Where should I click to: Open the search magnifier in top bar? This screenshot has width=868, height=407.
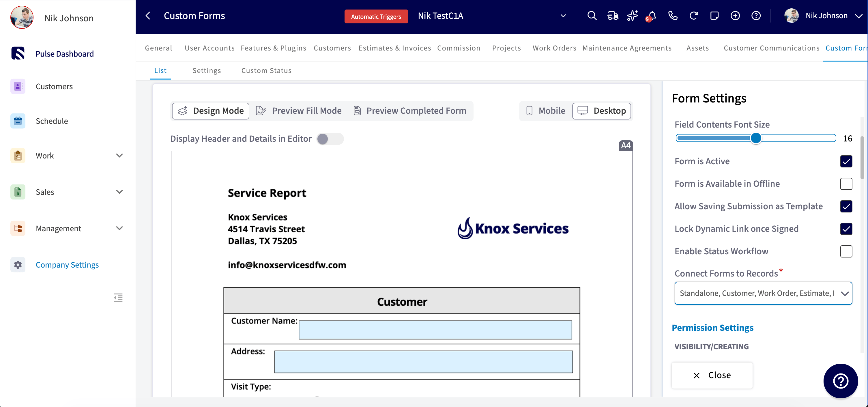[x=592, y=16]
